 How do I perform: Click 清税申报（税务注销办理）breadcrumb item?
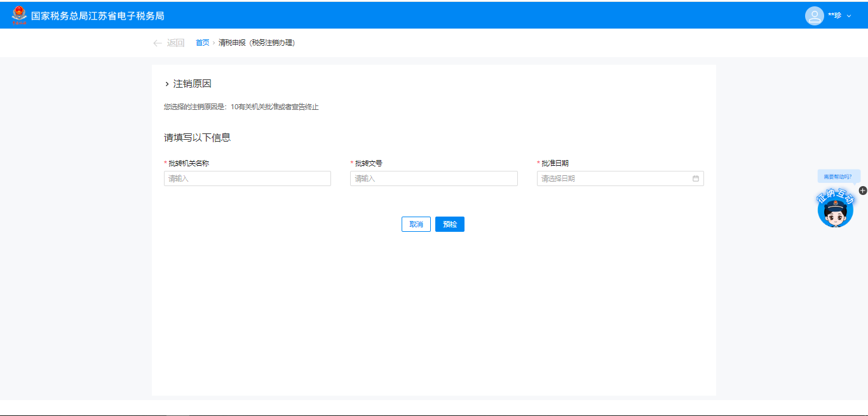[x=256, y=43]
